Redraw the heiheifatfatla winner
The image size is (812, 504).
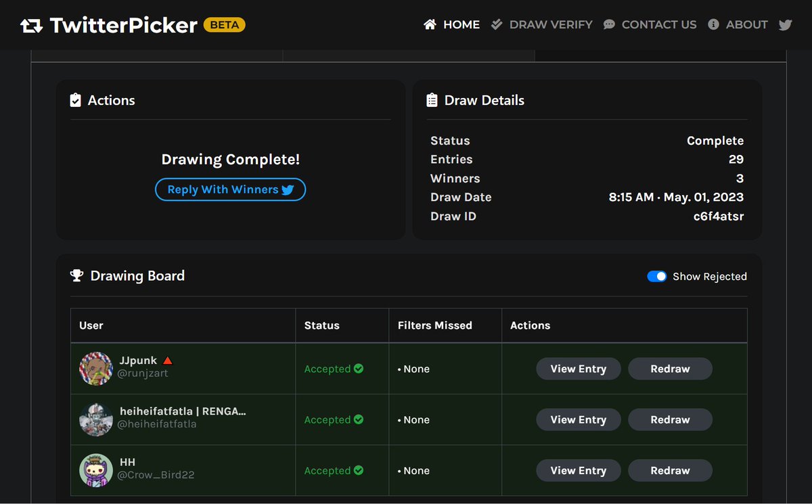[x=670, y=419]
